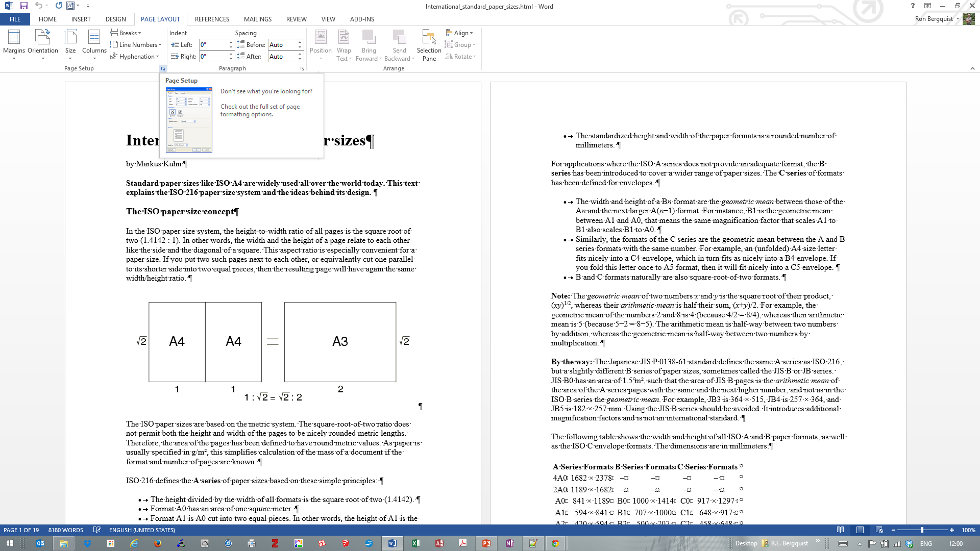The height and width of the screenshot is (551, 980).
Task: Expand the Breaks dropdown
Action: click(x=126, y=33)
